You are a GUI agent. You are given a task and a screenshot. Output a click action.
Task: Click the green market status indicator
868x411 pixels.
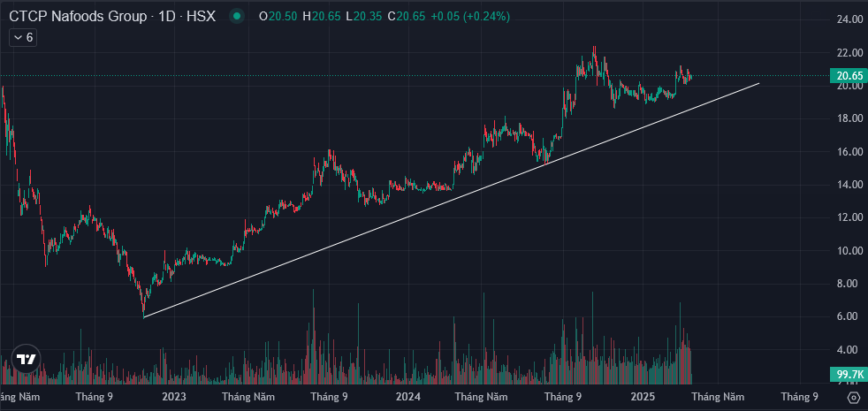[x=235, y=17]
